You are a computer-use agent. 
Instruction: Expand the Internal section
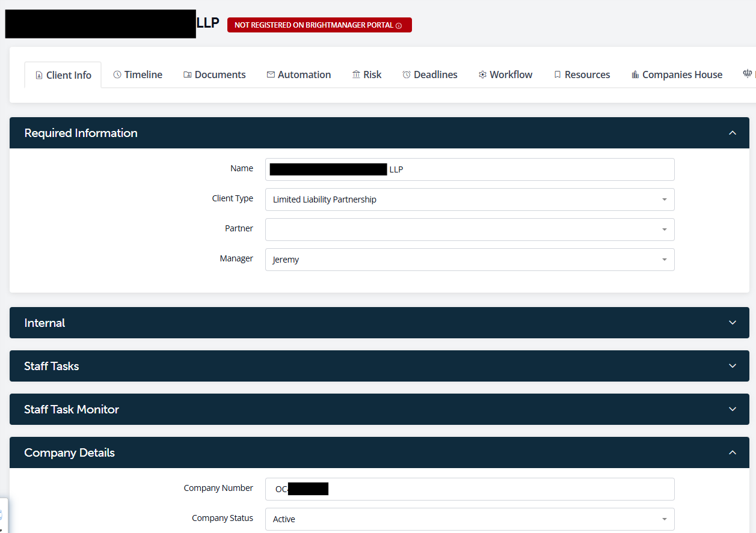click(732, 323)
